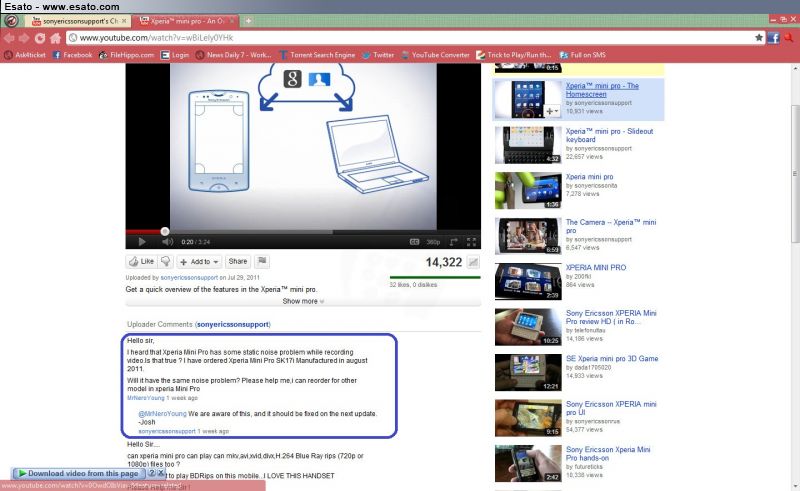Open the Add to dropdown
800x491 pixels.
pos(199,261)
